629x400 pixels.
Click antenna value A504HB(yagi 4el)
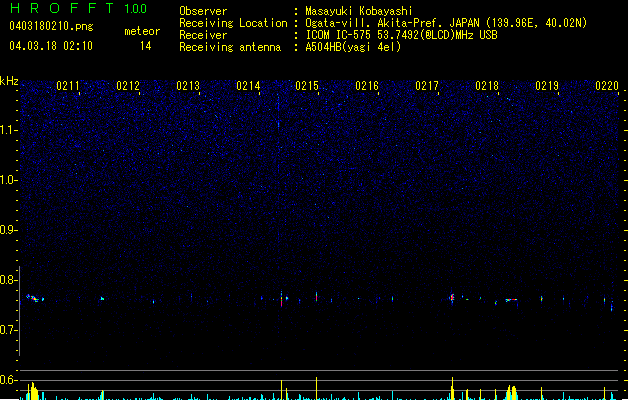tap(353, 47)
